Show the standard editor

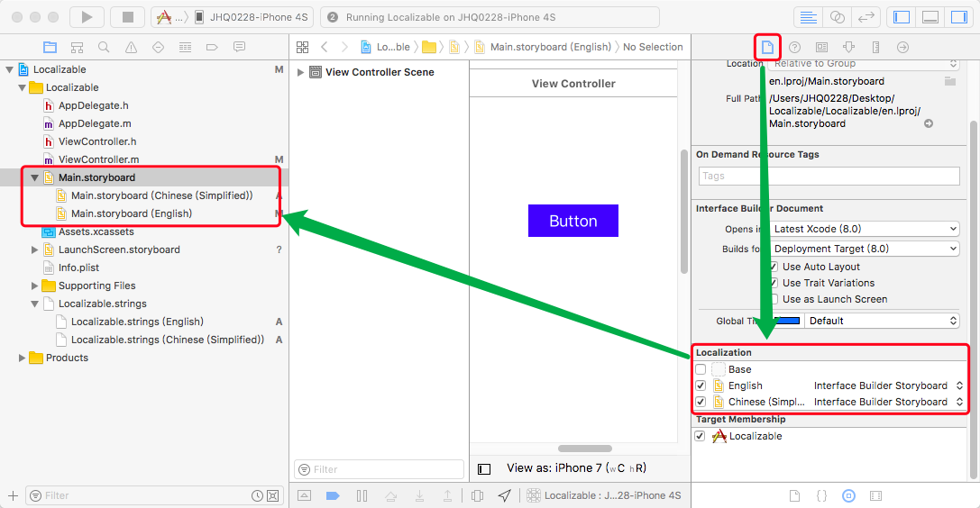[x=808, y=17]
